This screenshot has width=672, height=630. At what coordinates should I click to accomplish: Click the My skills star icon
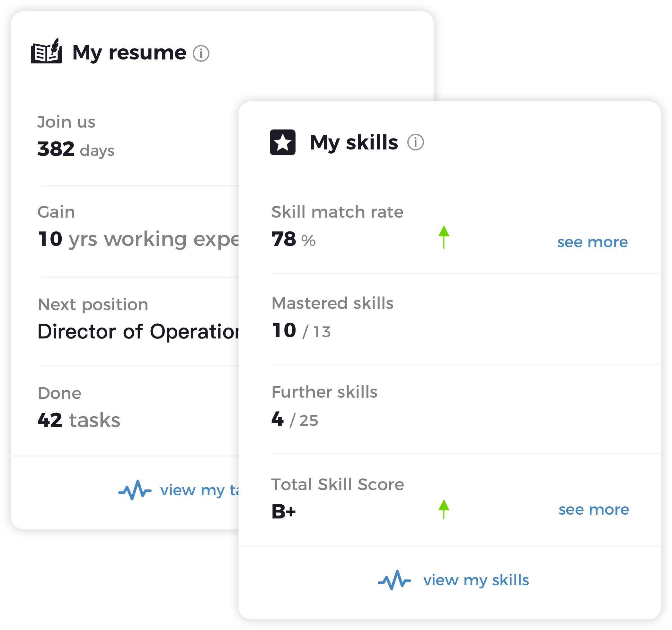point(283,142)
